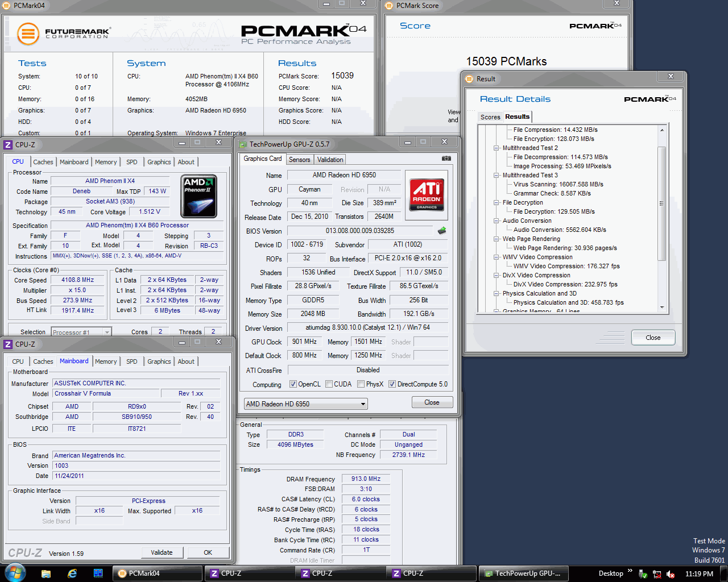Image resolution: width=728 pixels, height=582 pixels.
Task: Open the AMD Radeon HD 6950 GPU dropdown
Action: pyautogui.click(x=306, y=404)
